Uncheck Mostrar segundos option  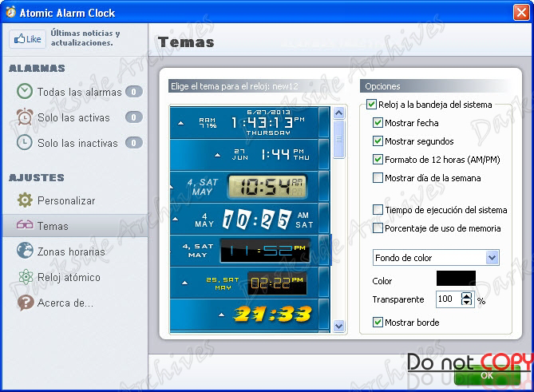click(378, 141)
